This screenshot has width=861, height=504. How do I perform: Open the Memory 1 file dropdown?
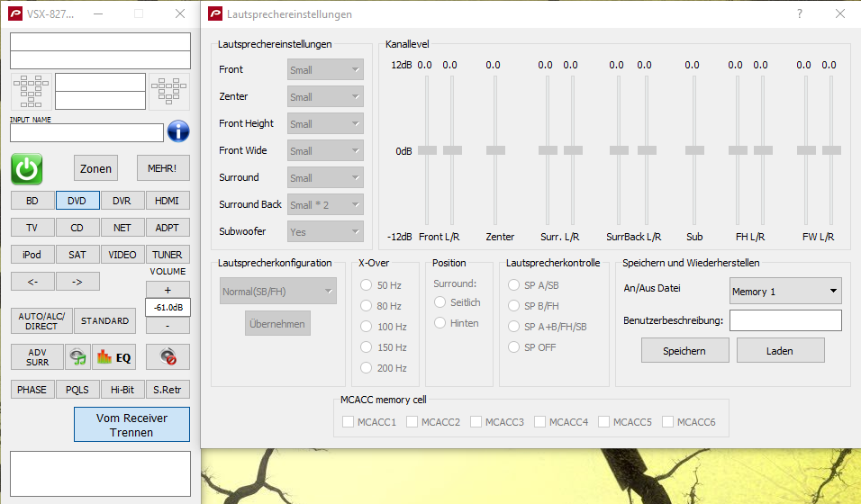784,292
